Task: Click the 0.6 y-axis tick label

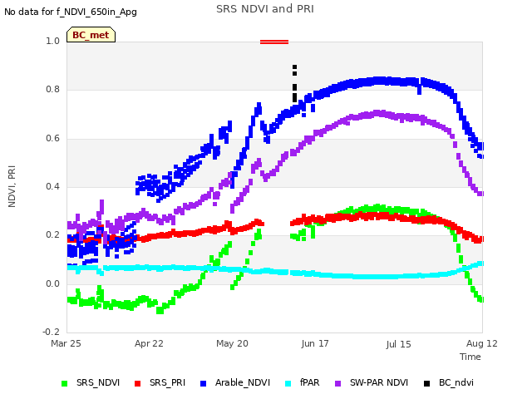Action: point(53,138)
